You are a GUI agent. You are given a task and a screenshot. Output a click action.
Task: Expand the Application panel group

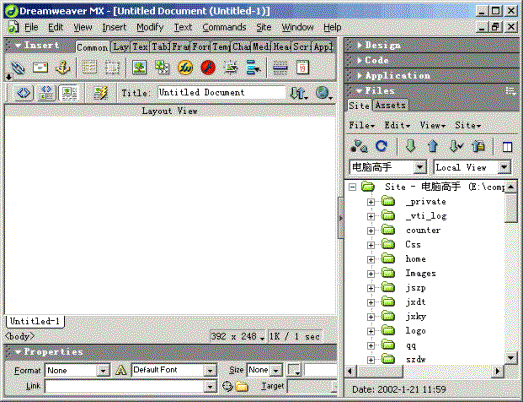point(359,76)
